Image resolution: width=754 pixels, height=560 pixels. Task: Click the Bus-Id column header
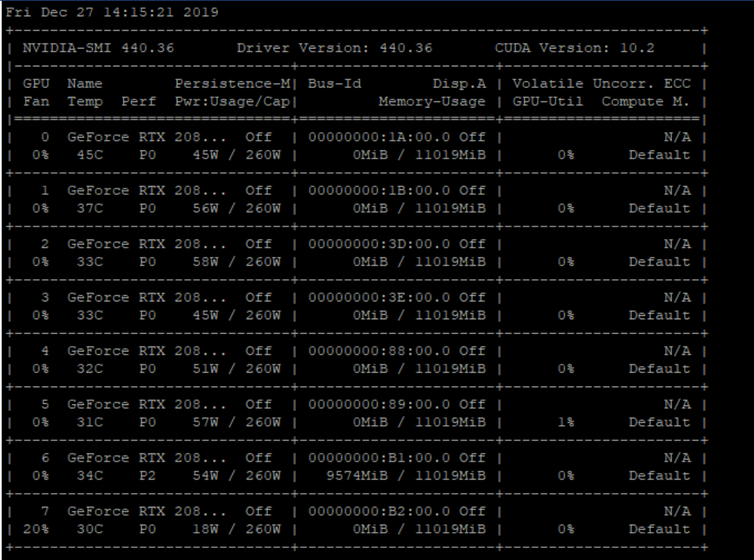coord(334,83)
